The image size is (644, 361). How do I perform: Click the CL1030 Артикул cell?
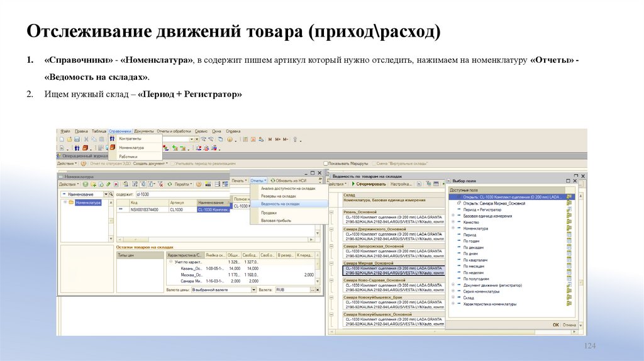[182, 209]
